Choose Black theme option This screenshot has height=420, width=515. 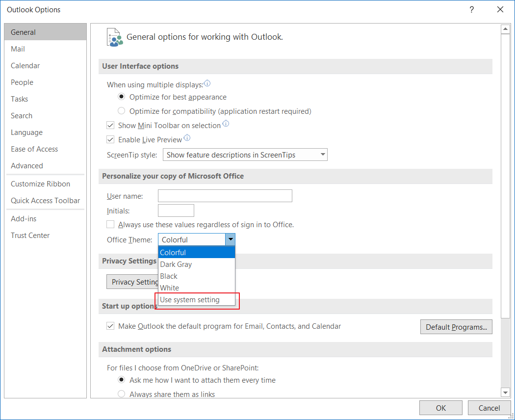(196, 276)
